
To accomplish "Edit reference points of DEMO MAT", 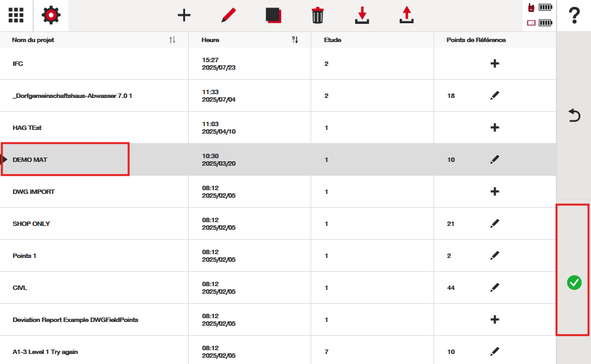I will [494, 159].
